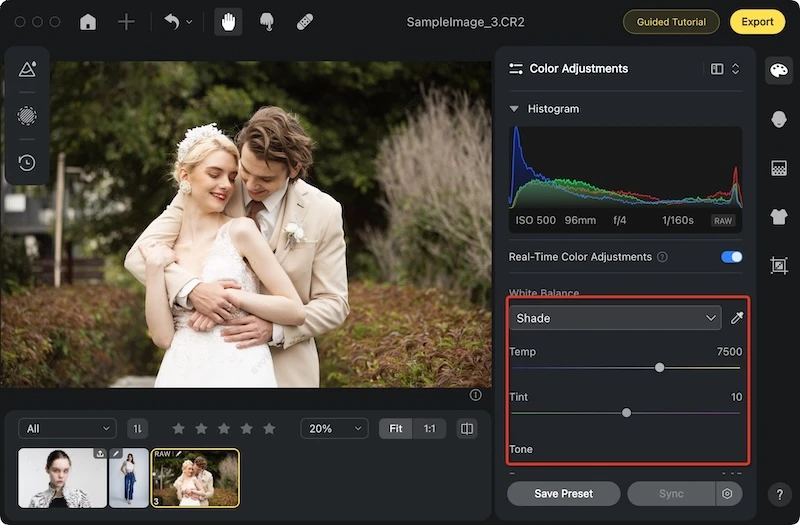
Task: Collapse the Histogram section
Action: pyautogui.click(x=514, y=109)
